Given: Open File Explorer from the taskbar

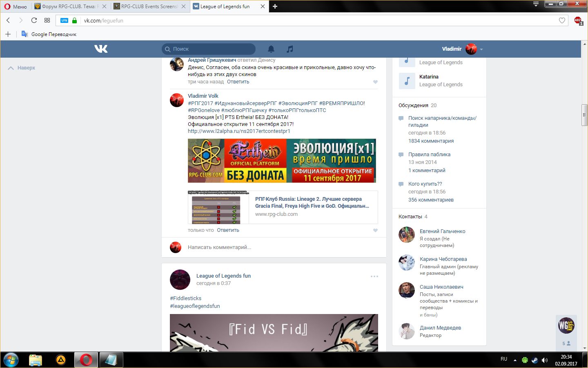Looking at the screenshot, I should click(36, 360).
